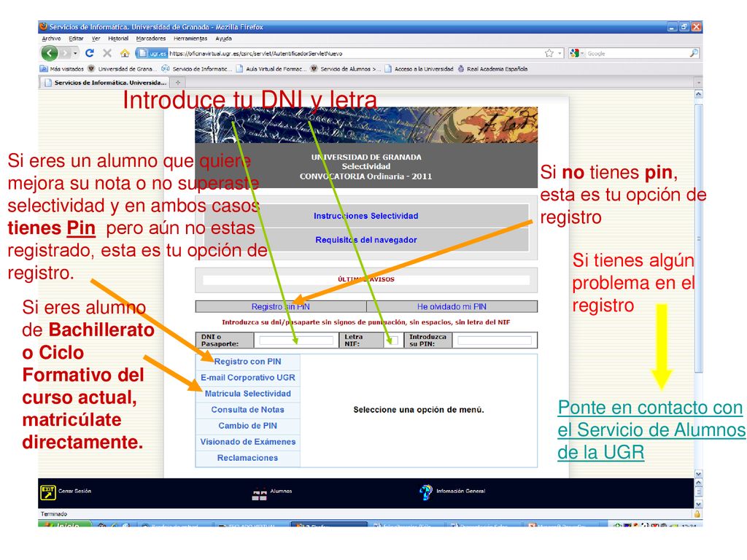Select Matrícula Selectividad menu option
Viewport: 747px width, 560px height.
pos(248,394)
